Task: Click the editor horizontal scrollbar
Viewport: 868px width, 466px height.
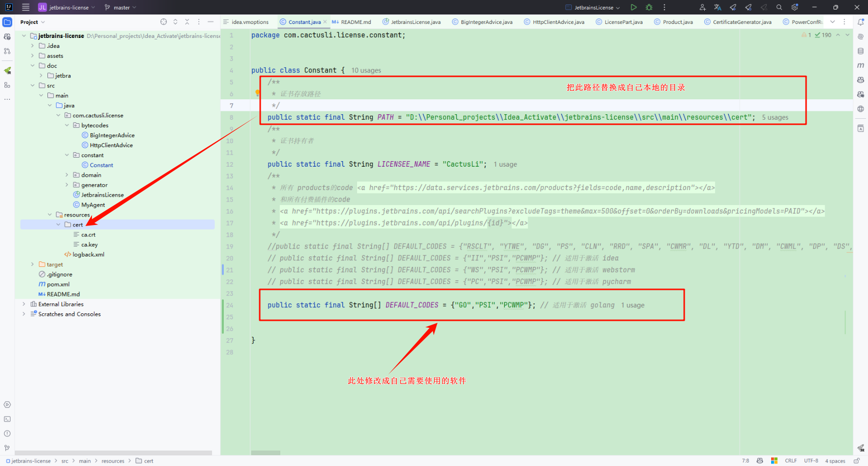Action: pos(266,453)
